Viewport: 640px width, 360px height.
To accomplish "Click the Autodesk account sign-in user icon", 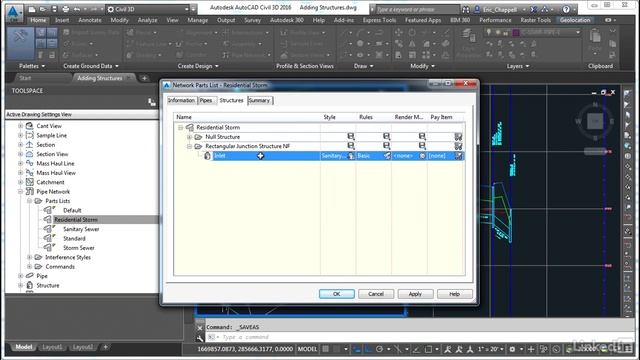I will tap(477, 9).
